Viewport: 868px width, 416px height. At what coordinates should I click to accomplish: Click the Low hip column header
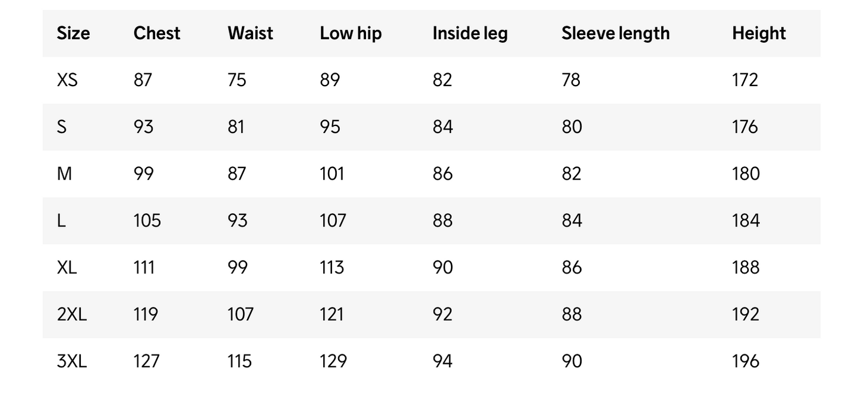[x=351, y=33]
